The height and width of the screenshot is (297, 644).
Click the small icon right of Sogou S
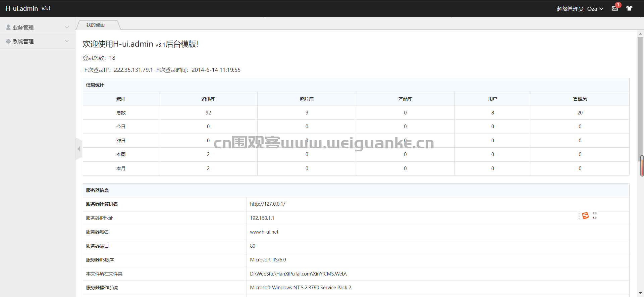click(595, 215)
